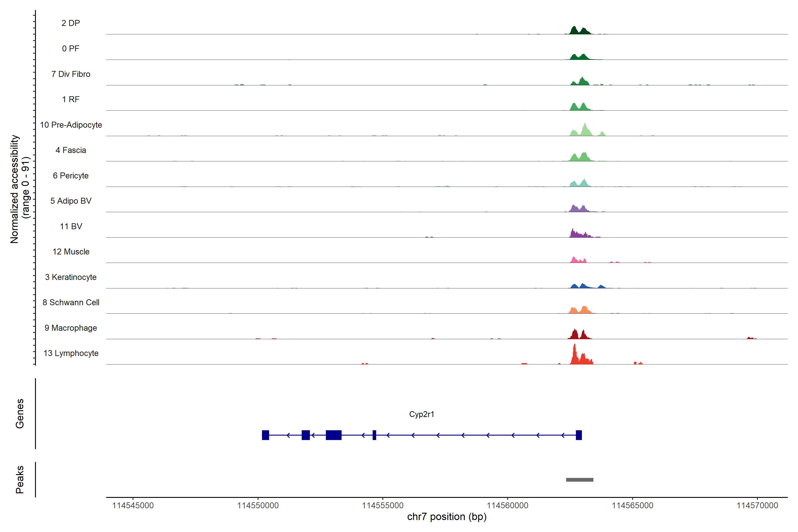Click the 'Genes' track title

(20, 414)
